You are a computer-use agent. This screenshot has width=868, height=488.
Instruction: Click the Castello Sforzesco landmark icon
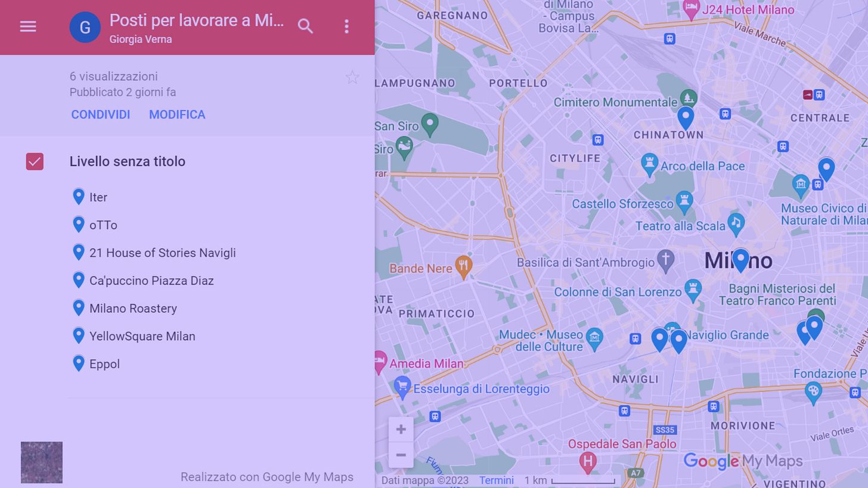tap(684, 201)
